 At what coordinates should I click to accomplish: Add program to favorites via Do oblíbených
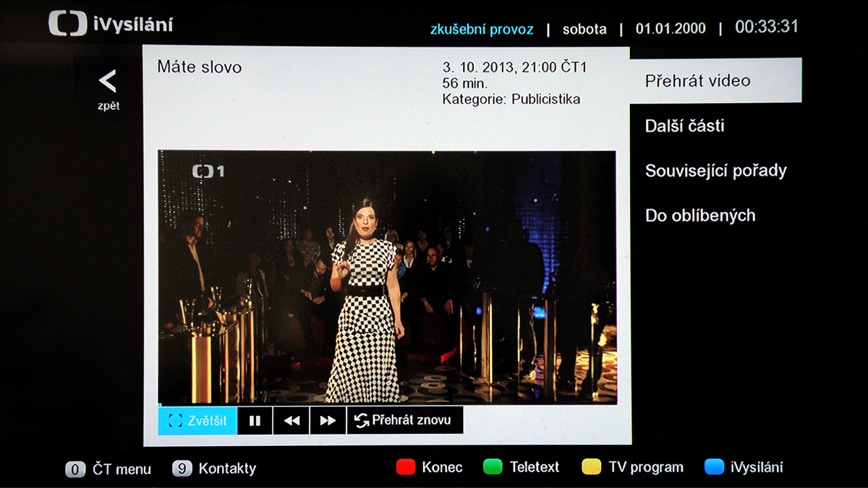(700, 215)
